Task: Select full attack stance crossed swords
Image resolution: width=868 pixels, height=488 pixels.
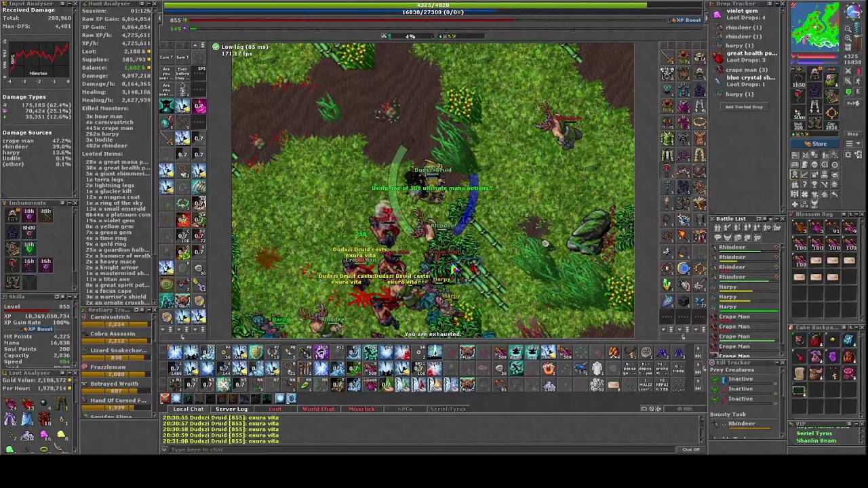Action: click(848, 71)
